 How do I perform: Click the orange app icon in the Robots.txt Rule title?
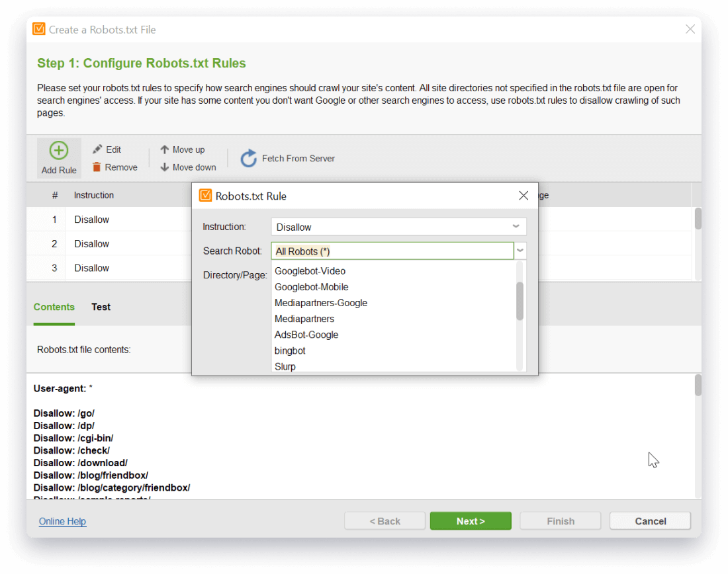[x=205, y=195]
